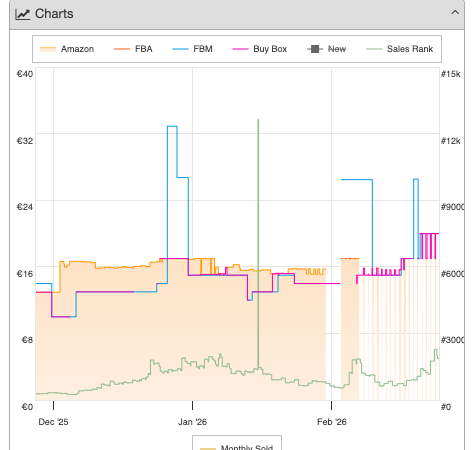474x450 pixels.
Task: Click the Amazon orange legend swatch
Action: pyautogui.click(x=48, y=49)
